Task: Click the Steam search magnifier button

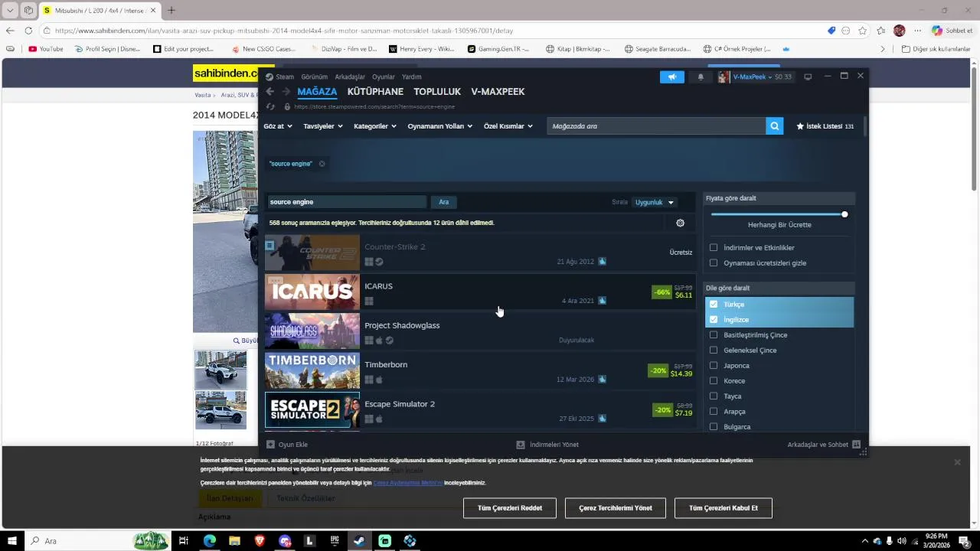Action: 775,126
